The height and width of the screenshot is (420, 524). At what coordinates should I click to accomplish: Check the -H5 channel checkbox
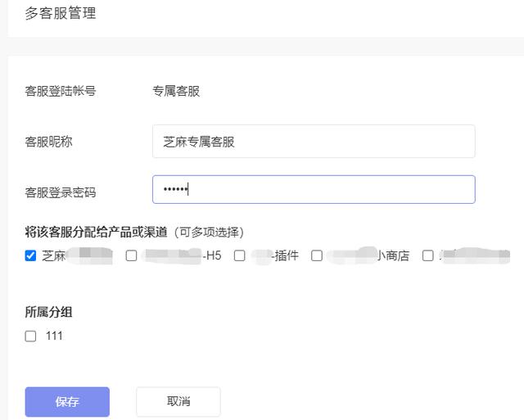coord(131,256)
